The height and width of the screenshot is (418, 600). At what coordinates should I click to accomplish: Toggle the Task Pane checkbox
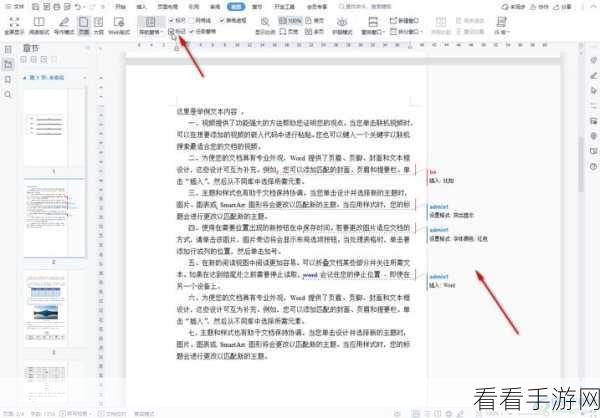(x=203, y=31)
